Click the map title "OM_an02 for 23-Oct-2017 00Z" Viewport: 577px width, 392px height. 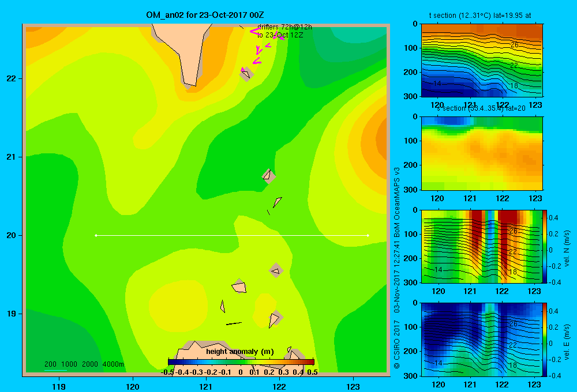coord(205,15)
